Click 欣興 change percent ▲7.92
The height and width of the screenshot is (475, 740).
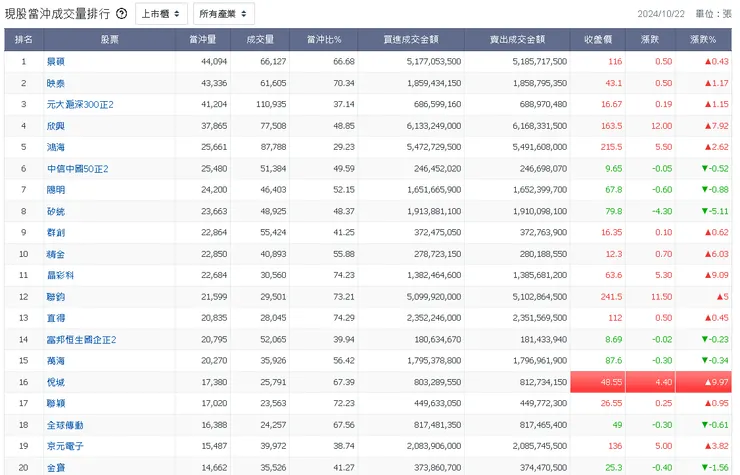pos(716,126)
